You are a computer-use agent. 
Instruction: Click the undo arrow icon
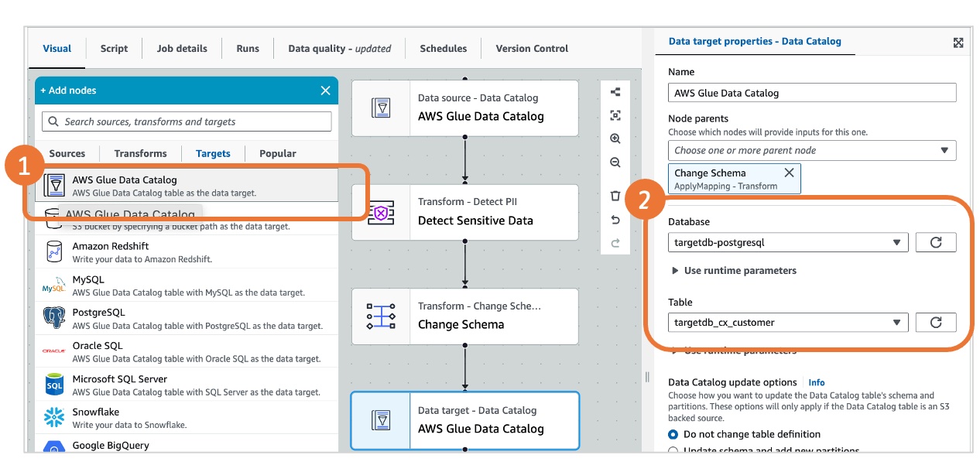pos(615,220)
